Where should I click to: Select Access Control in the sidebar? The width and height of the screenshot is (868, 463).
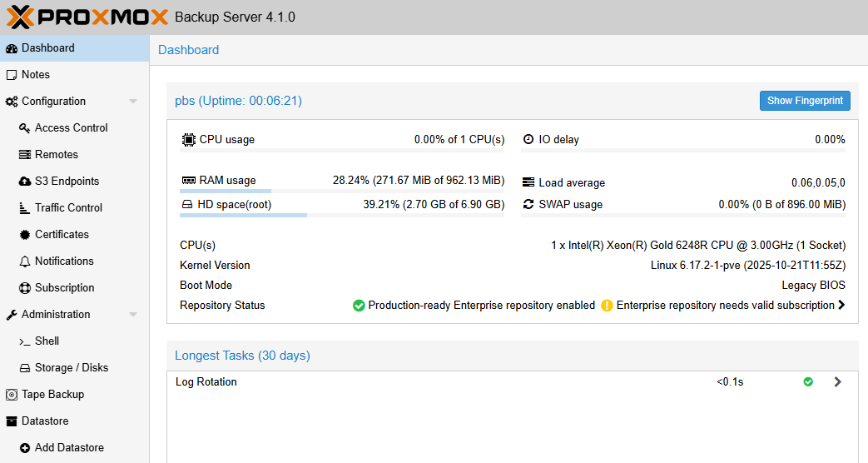point(75,128)
